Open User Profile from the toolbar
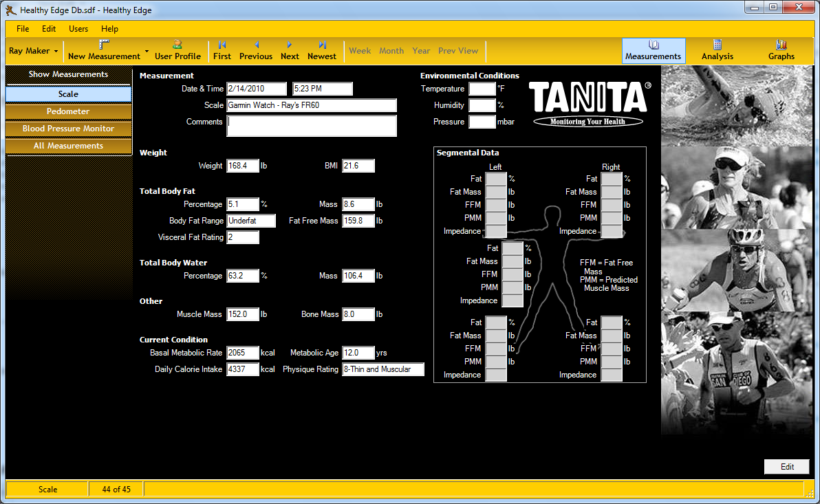 coord(177,51)
